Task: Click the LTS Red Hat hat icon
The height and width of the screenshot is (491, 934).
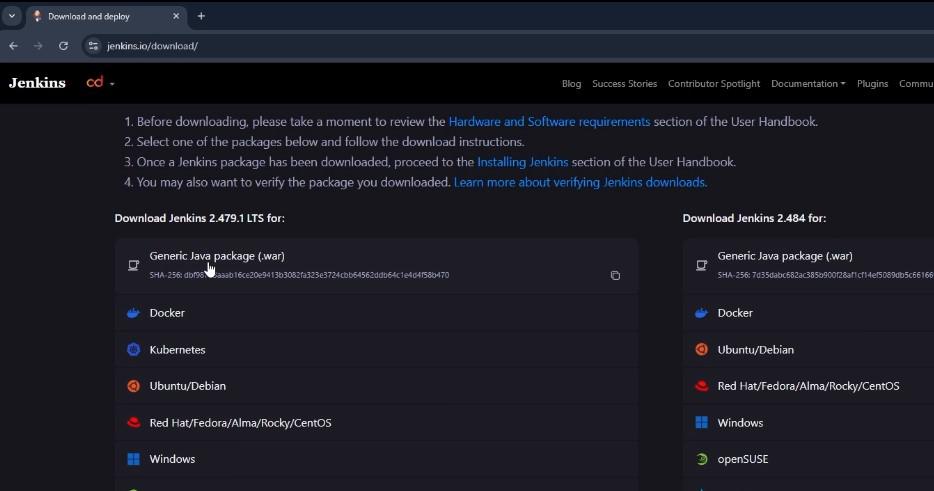Action: [133, 422]
